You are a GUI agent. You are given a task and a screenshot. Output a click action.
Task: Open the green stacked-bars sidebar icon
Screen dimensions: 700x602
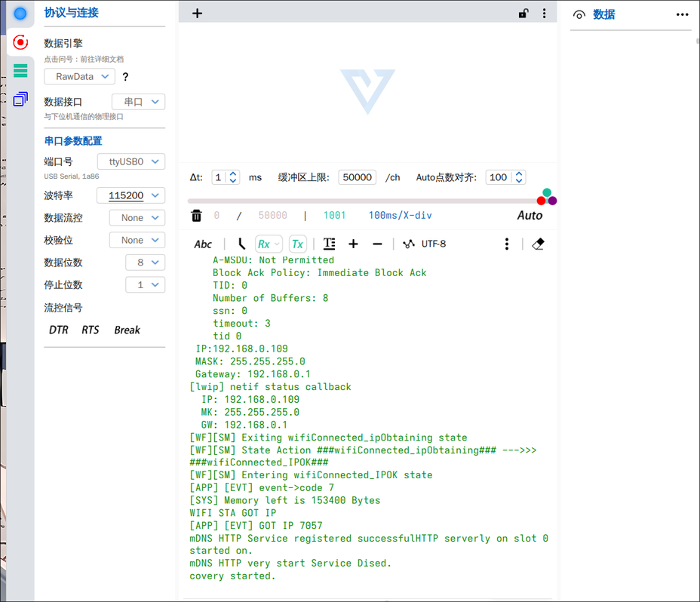(x=20, y=71)
